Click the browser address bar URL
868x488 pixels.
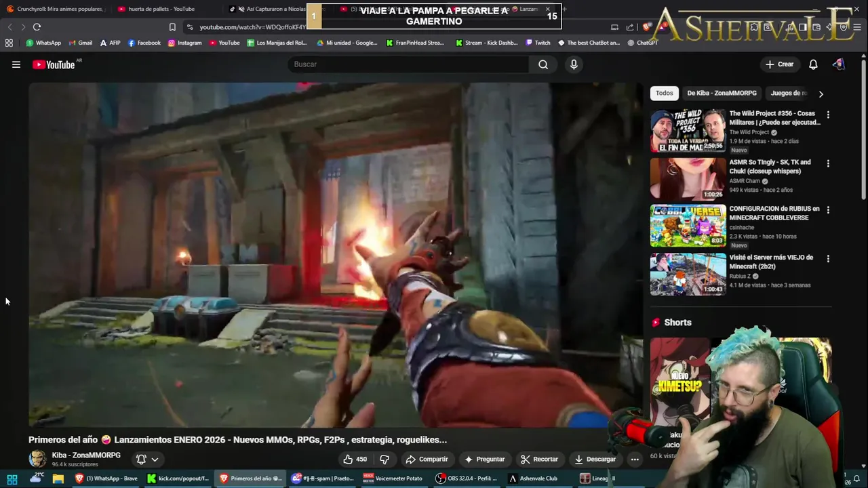252,27
